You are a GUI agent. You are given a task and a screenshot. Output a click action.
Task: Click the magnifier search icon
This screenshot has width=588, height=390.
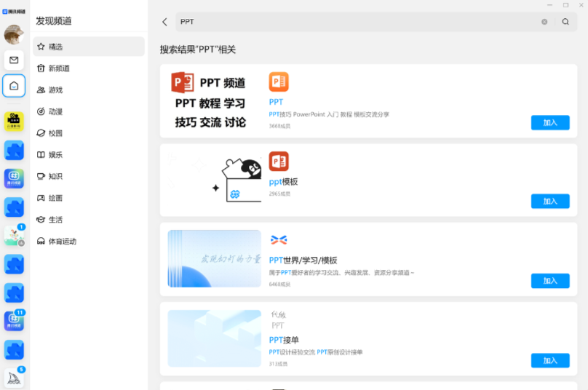(565, 22)
